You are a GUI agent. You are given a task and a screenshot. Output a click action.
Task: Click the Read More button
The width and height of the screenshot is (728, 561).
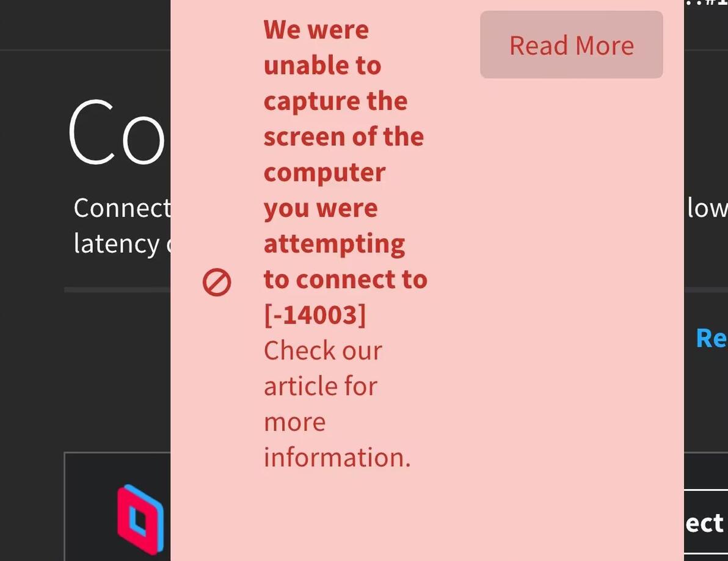571,45
